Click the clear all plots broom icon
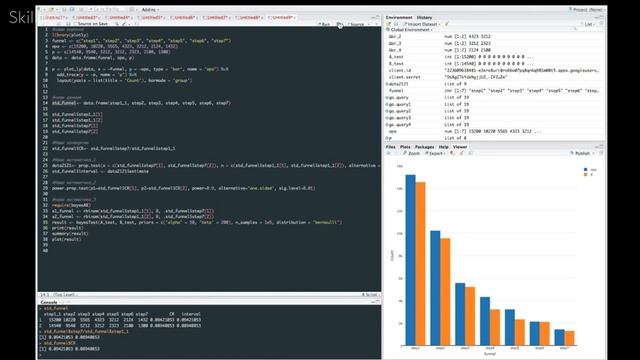Viewport: 640px width, 360px height. [x=462, y=153]
